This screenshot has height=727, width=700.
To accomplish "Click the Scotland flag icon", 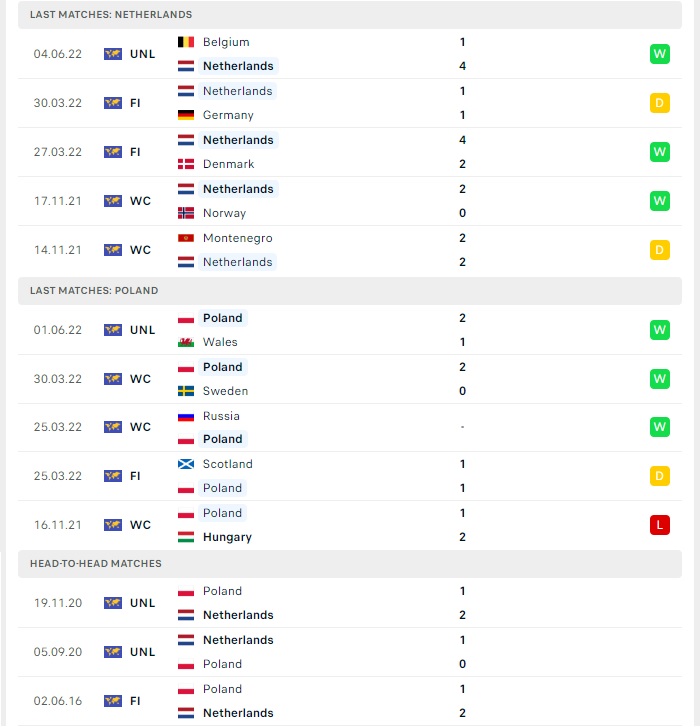I will (186, 464).
